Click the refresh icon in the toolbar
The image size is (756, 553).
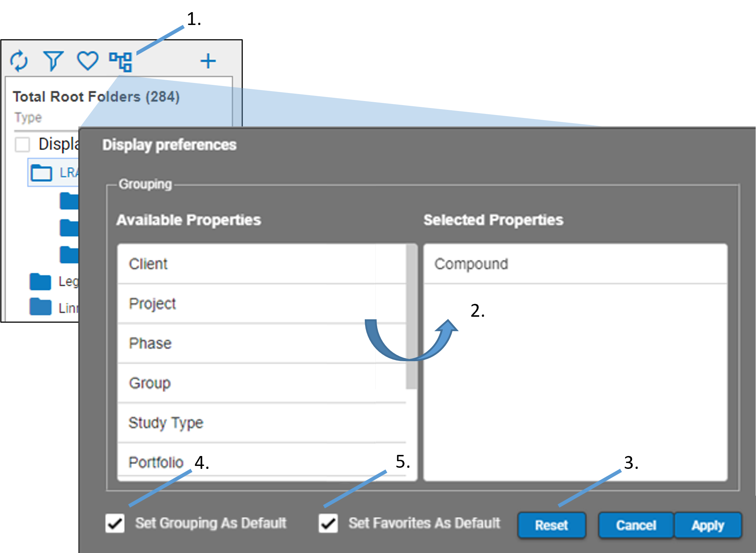[19, 61]
